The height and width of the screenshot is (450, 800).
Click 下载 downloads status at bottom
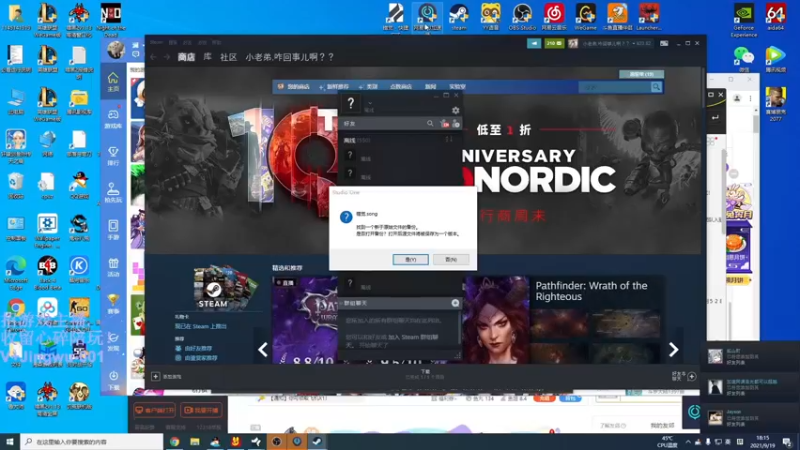click(x=425, y=374)
